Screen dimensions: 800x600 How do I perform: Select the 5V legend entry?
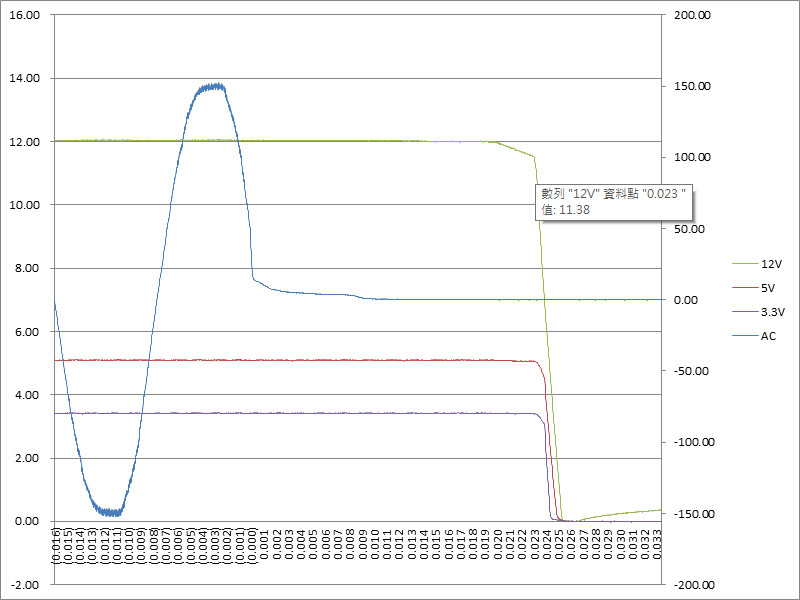(x=754, y=288)
